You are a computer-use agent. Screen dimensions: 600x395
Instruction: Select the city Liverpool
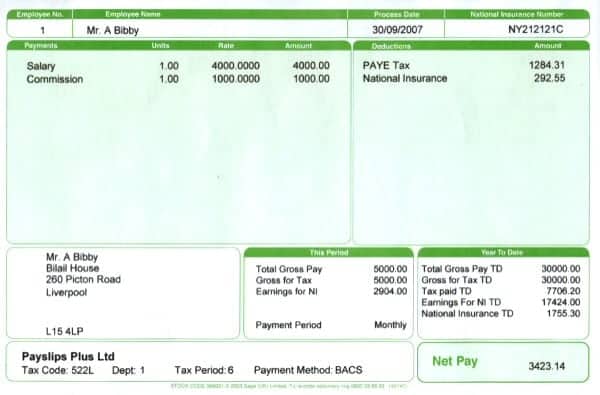[x=66, y=292]
